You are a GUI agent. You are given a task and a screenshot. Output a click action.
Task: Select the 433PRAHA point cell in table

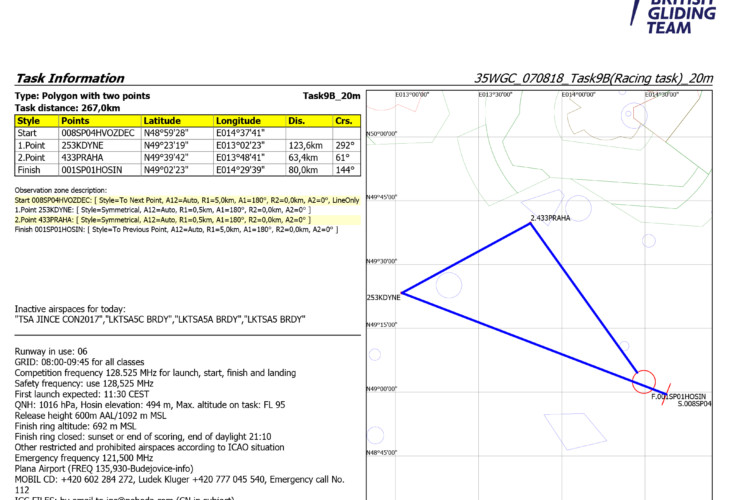[98, 156]
